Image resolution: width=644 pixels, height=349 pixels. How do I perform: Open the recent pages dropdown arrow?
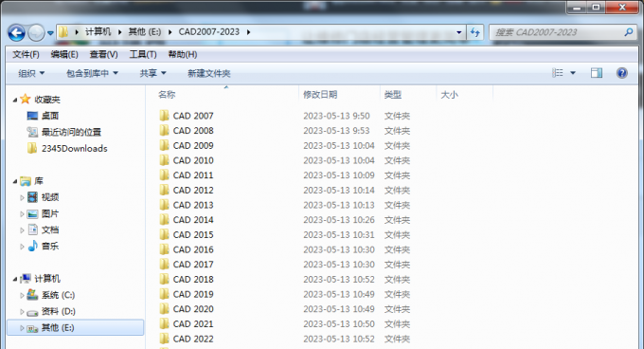point(50,33)
